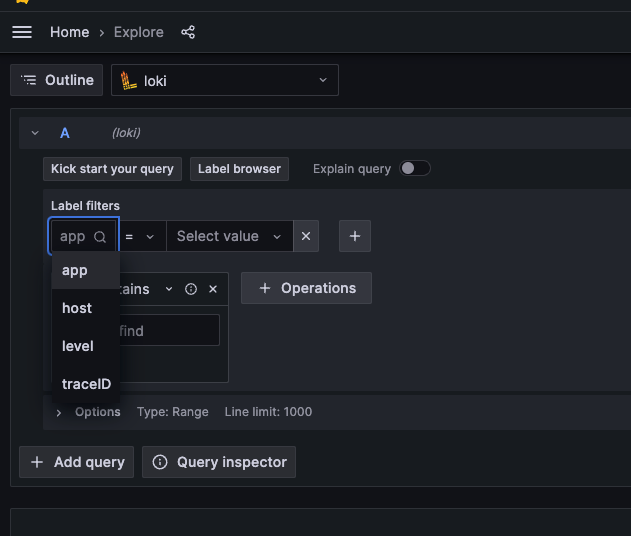
Task: Select app from the label list
Action: click(86, 270)
